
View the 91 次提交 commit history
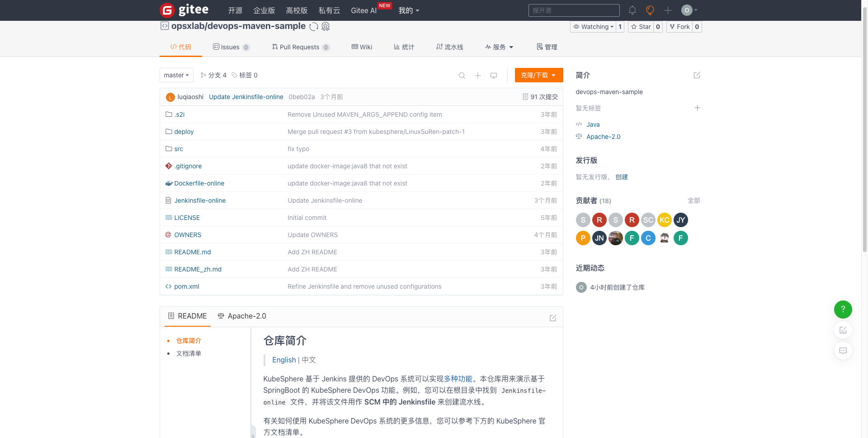pos(540,97)
